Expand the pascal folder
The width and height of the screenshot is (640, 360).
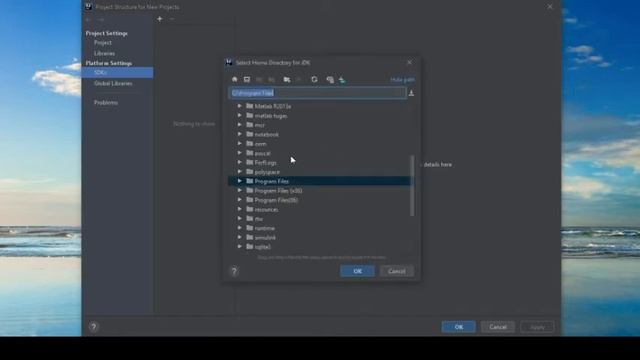point(240,153)
